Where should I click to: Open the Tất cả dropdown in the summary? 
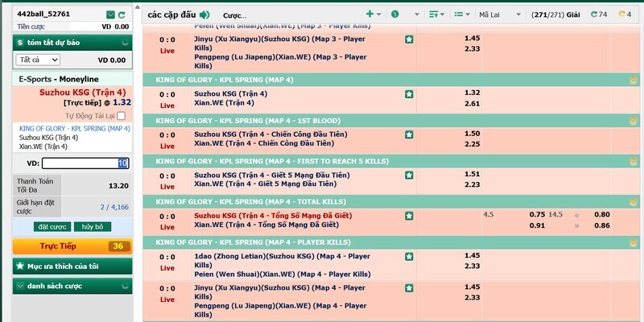38,60
